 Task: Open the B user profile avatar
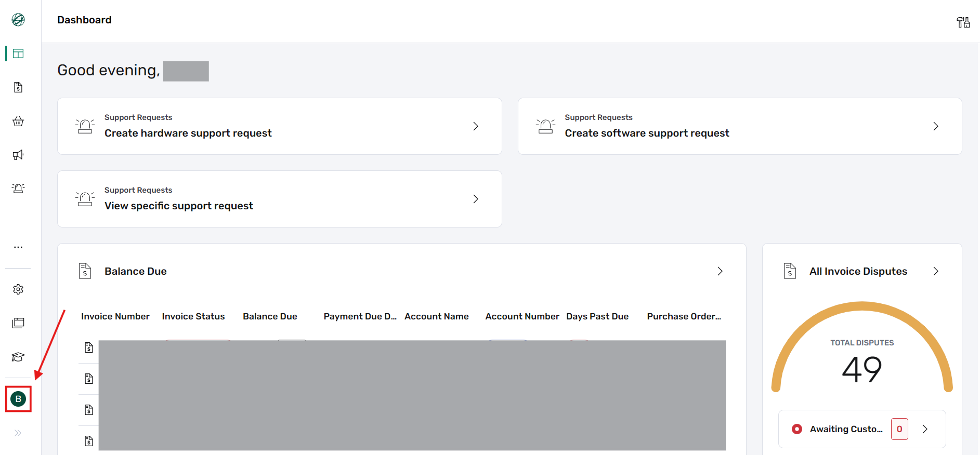(18, 399)
